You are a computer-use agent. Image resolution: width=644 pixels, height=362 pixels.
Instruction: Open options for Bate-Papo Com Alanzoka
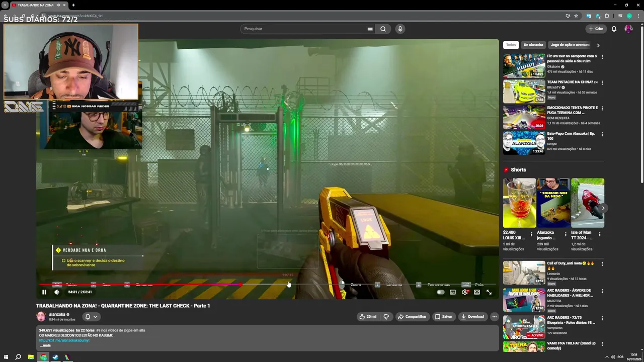pos(602,134)
